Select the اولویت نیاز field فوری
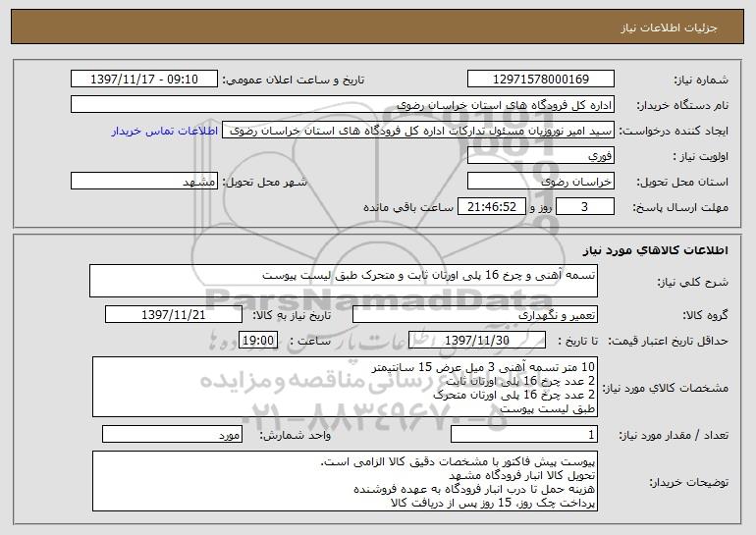 (540, 156)
